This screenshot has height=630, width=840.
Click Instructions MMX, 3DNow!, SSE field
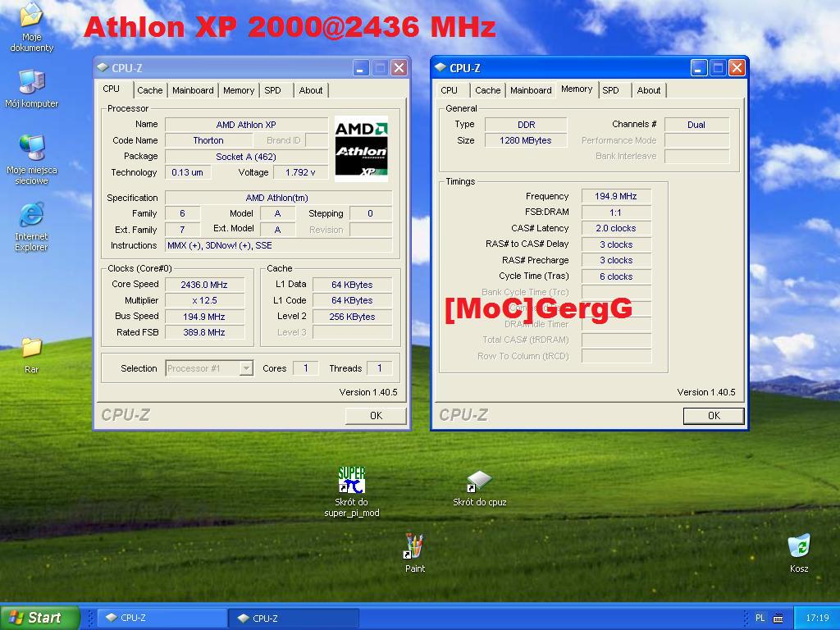click(x=278, y=245)
